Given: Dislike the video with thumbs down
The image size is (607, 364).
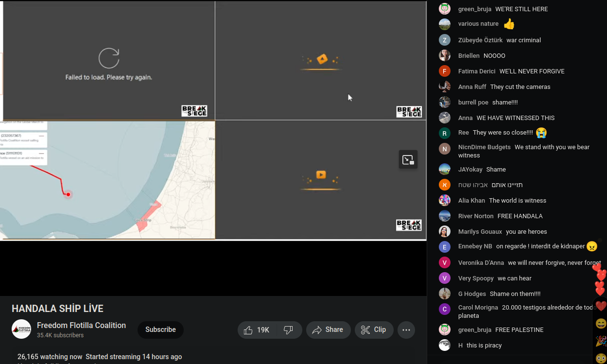Looking at the screenshot, I should pyautogui.click(x=289, y=330).
